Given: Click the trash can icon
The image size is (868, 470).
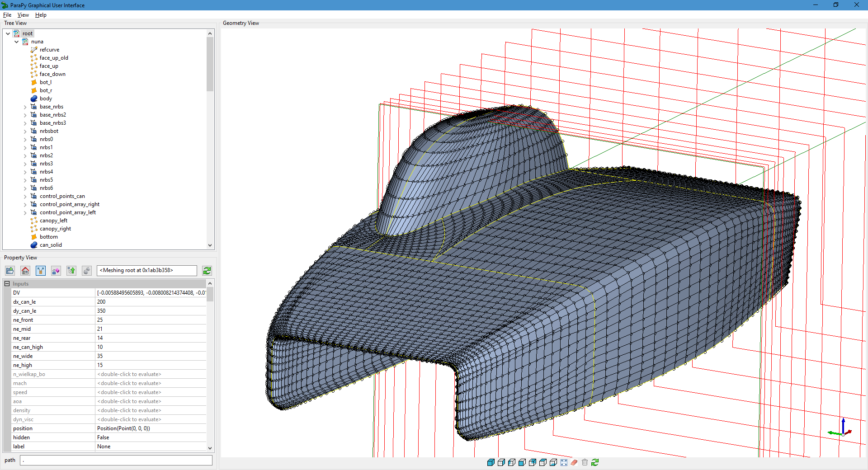Looking at the screenshot, I should [585, 462].
